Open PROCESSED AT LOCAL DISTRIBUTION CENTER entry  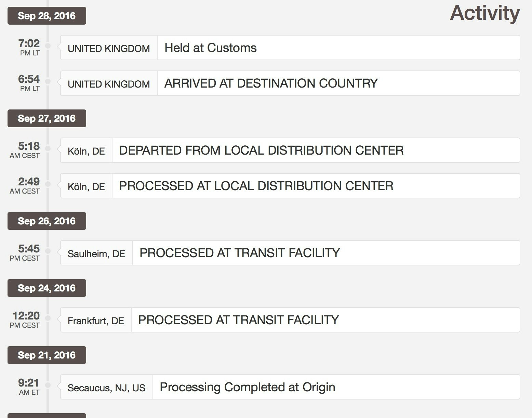point(256,186)
